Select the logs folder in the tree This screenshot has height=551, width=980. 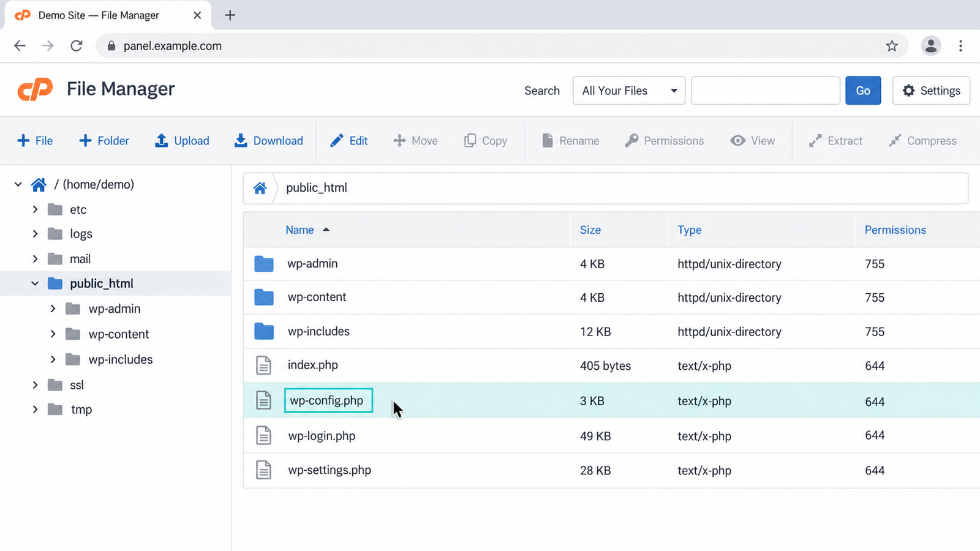[x=81, y=234]
